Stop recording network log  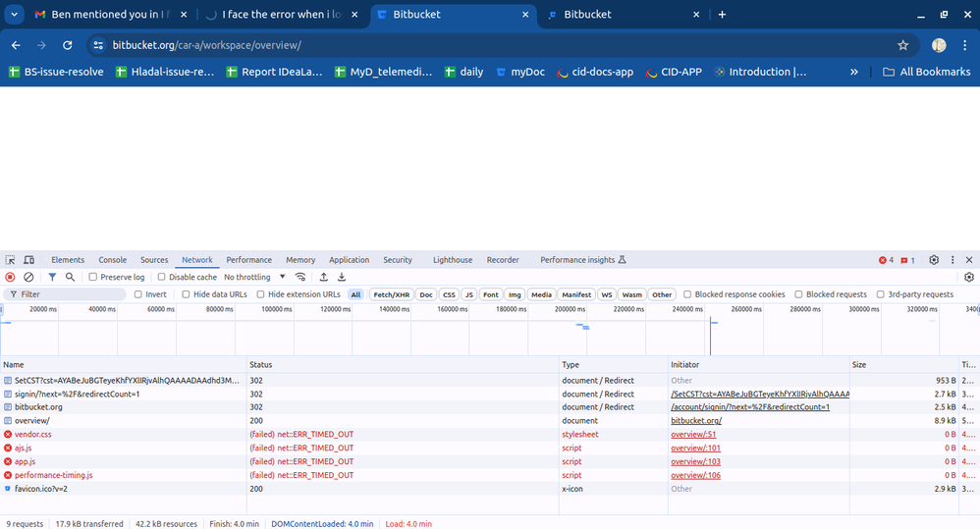point(10,277)
